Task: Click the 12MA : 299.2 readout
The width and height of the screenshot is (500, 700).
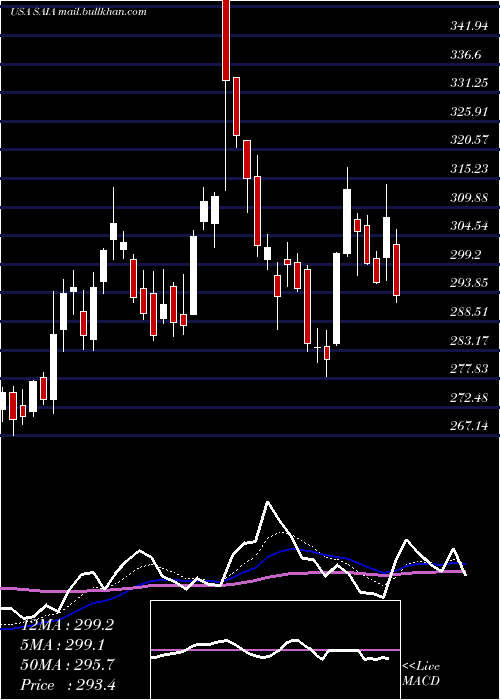Action: point(67,625)
